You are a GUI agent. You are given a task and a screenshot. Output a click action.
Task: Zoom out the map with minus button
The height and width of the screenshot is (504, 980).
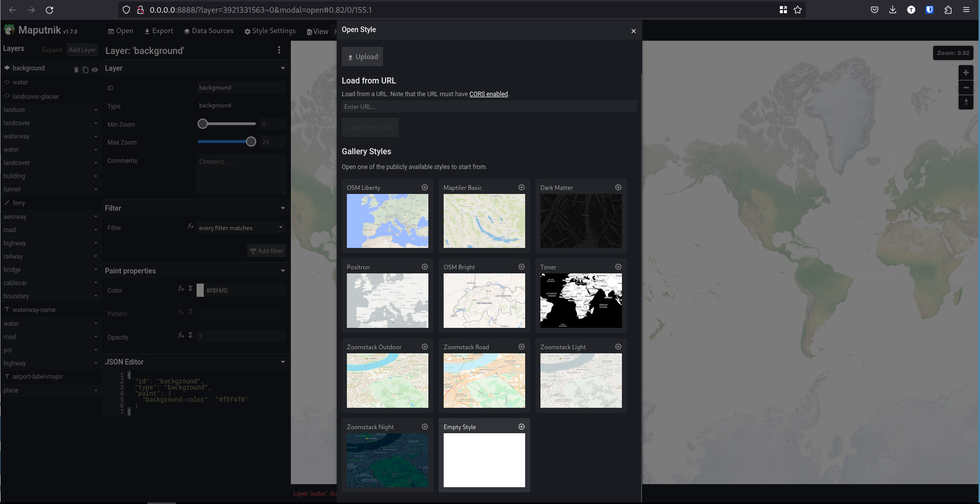(x=966, y=88)
